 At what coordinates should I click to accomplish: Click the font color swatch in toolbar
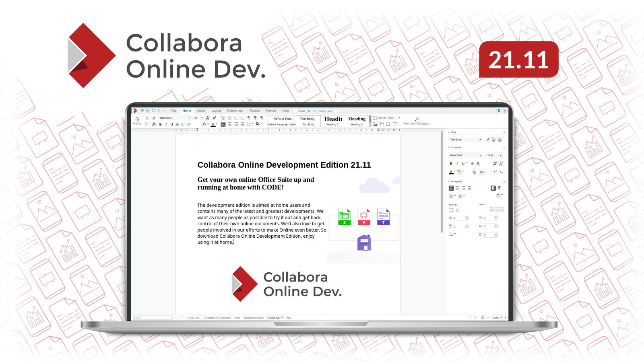coord(213,125)
